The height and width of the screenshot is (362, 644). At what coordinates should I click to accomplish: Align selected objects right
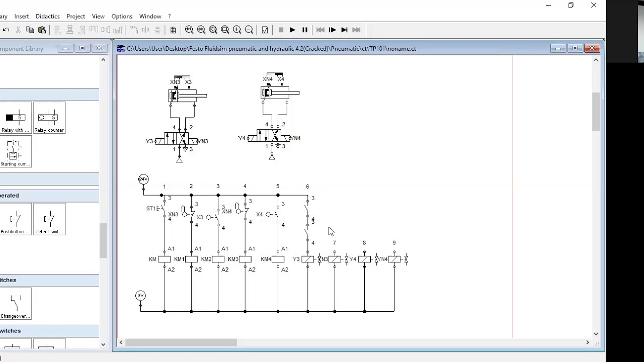point(82,30)
